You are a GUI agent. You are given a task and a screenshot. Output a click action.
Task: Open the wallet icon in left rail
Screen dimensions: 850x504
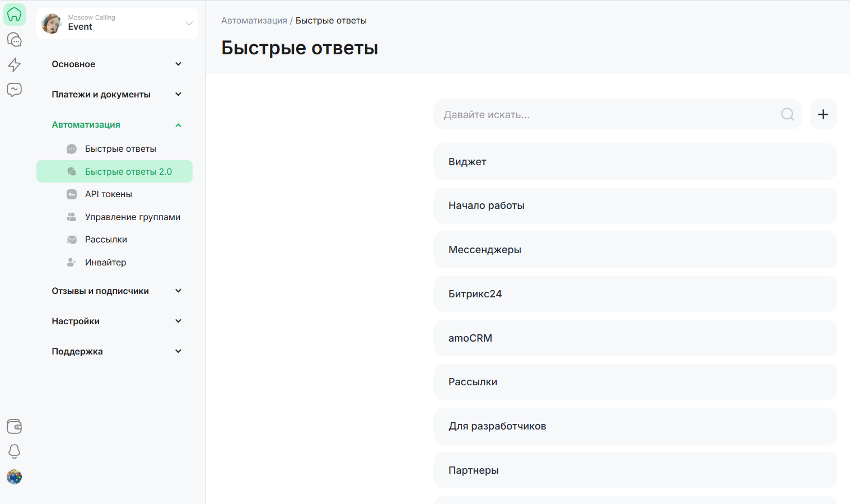point(15,426)
